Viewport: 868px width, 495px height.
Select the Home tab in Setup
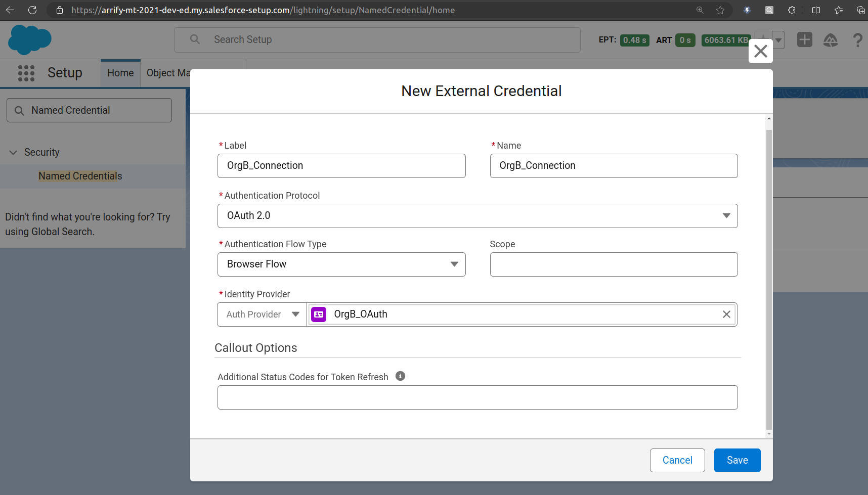(120, 73)
